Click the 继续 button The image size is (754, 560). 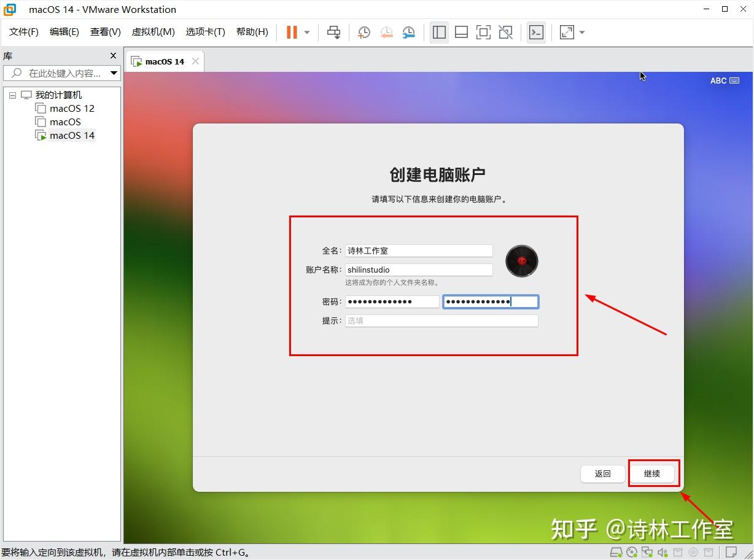[653, 473]
